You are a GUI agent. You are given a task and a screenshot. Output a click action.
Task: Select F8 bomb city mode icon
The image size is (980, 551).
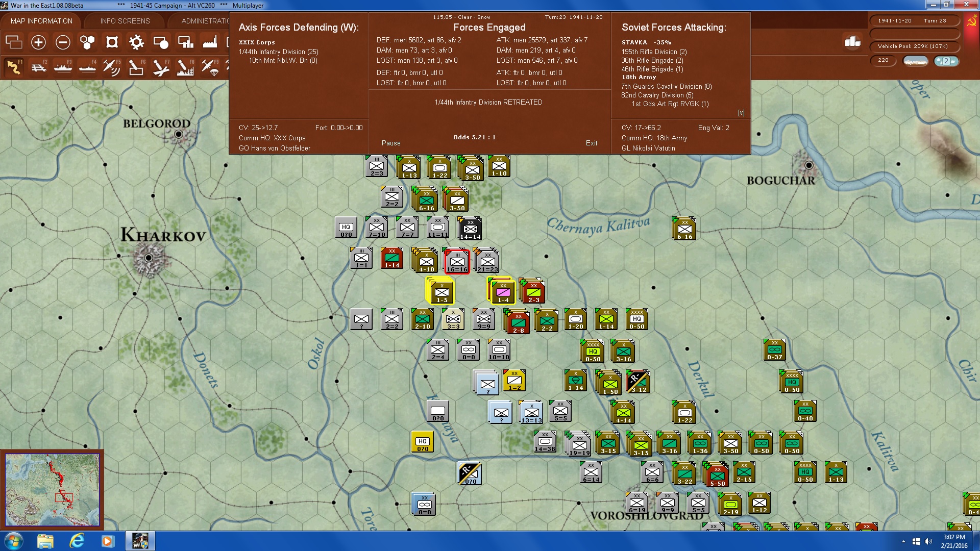click(185, 67)
